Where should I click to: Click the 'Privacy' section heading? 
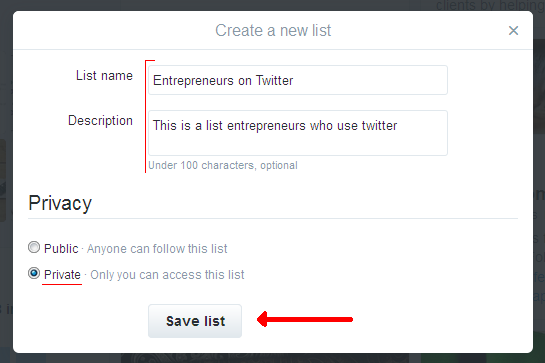tap(60, 203)
